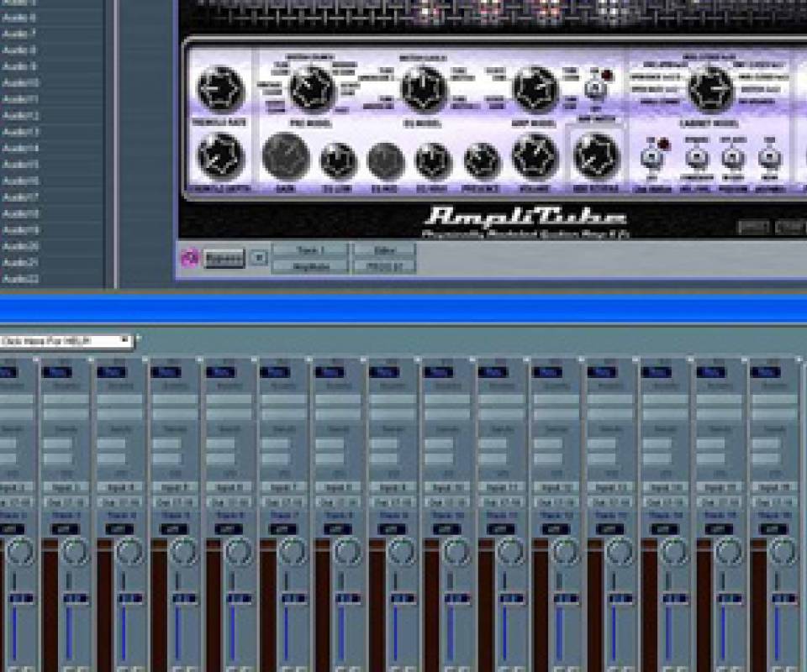Viewport: 807px width, 672px height.
Task: Flip the Cab Bypass toggle switch with red LED
Action: (651, 158)
